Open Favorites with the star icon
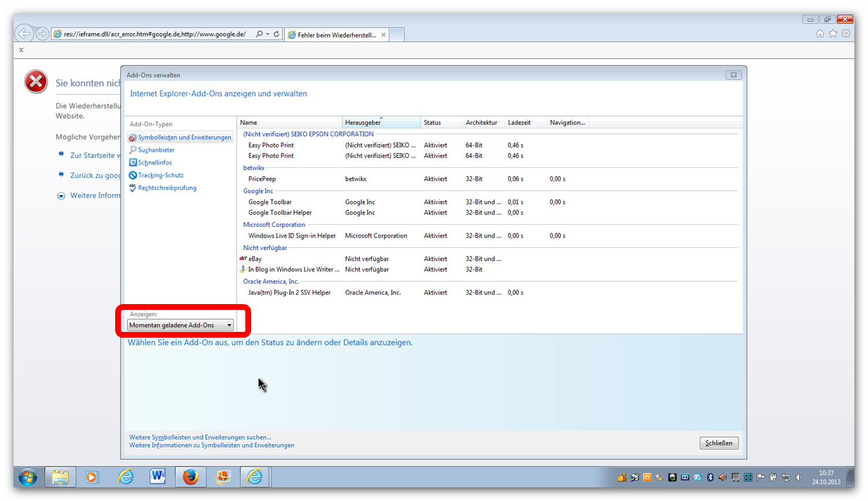This screenshot has width=868, height=501. pyautogui.click(x=833, y=34)
